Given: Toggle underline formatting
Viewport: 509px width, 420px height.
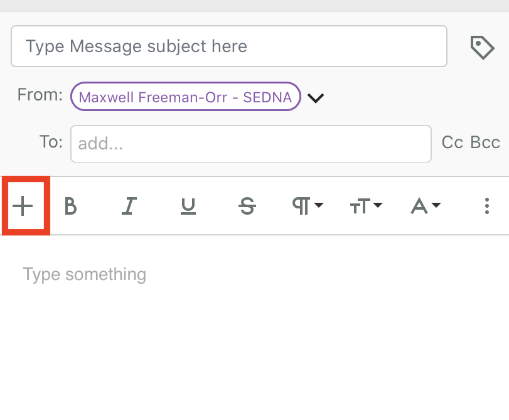Looking at the screenshot, I should (188, 206).
